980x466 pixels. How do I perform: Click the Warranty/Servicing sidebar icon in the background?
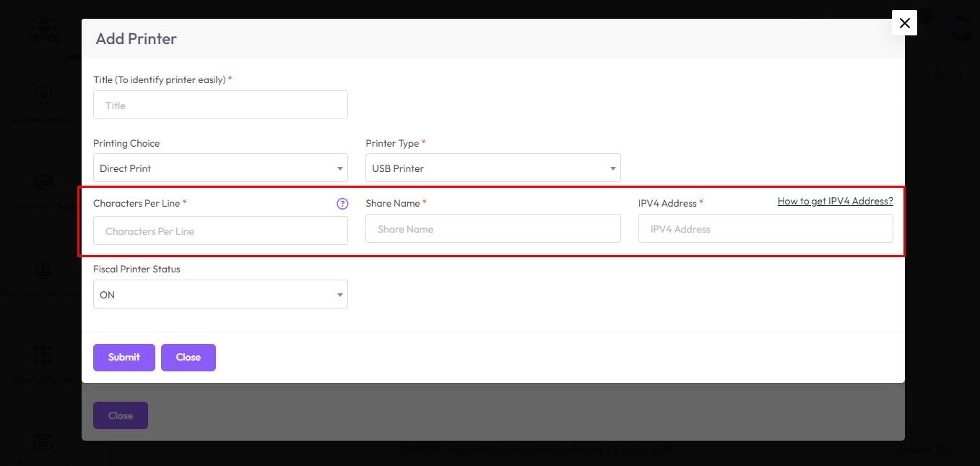(43, 269)
